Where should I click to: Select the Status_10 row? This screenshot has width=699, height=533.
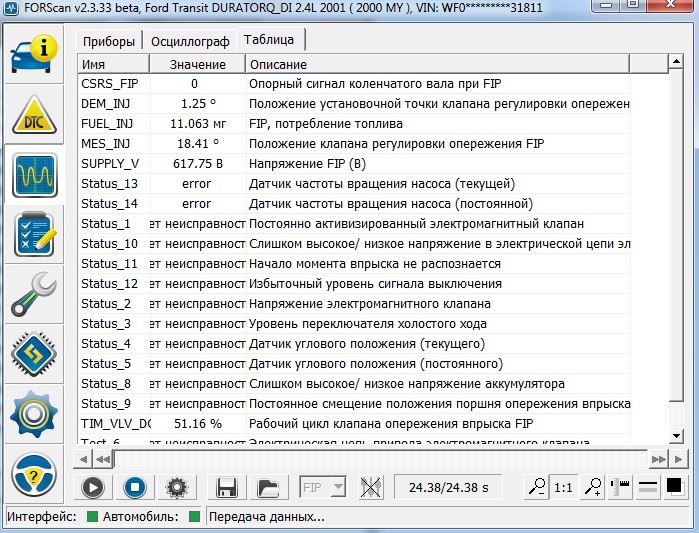point(354,244)
